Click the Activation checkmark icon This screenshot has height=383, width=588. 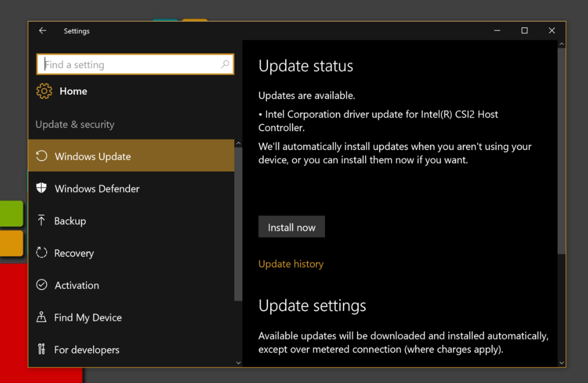[x=42, y=285]
